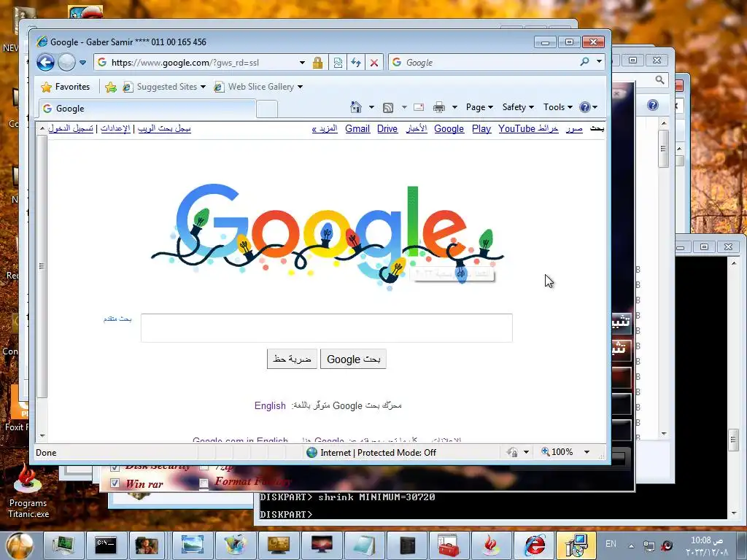747x560 pixels.
Task: Open the Play link
Action: click(481, 128)
